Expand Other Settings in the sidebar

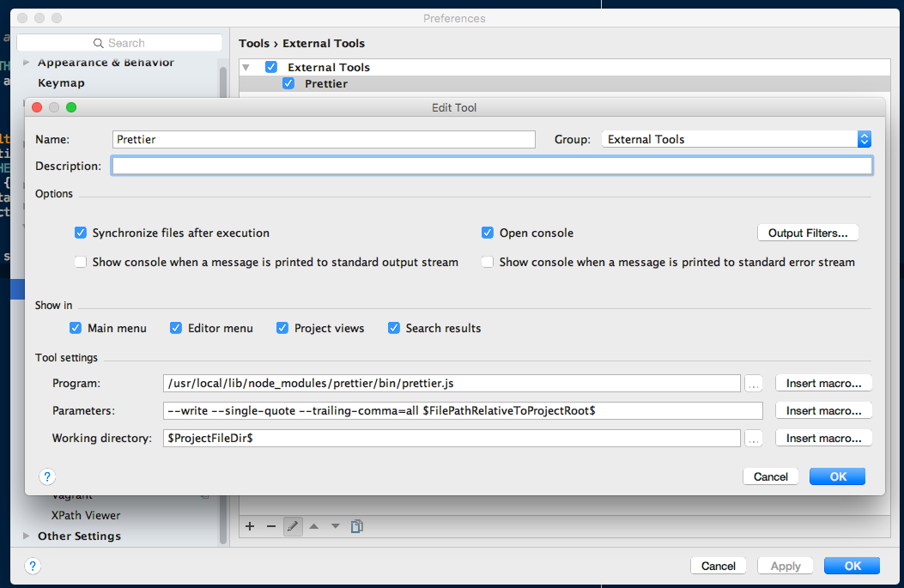click(26, 536)
